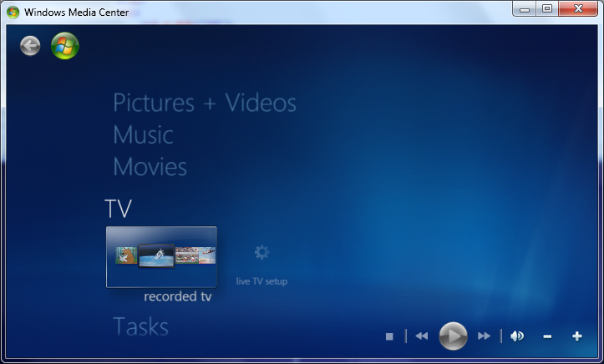
Task: Lower the volume with the minus button
Action: pyautogui.click(x=547, y=336)
